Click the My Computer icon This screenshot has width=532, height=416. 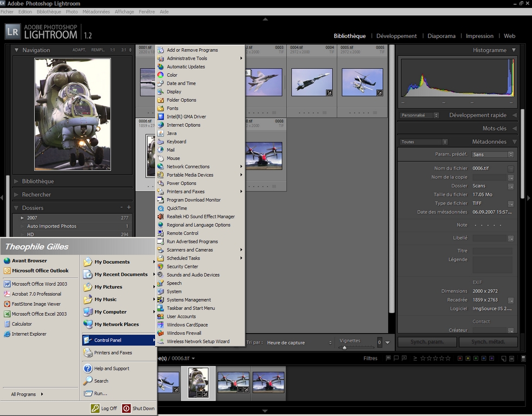(x=88, y=311)
